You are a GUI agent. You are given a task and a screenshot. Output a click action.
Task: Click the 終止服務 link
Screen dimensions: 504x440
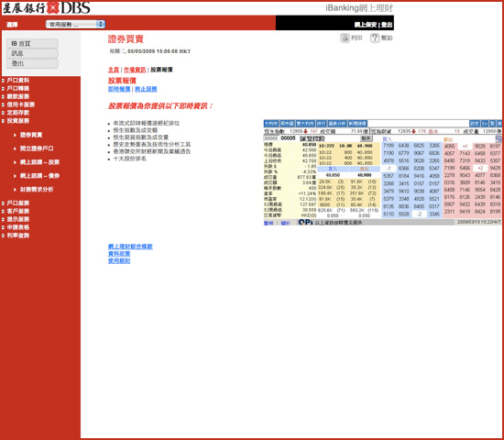point(146,89)
